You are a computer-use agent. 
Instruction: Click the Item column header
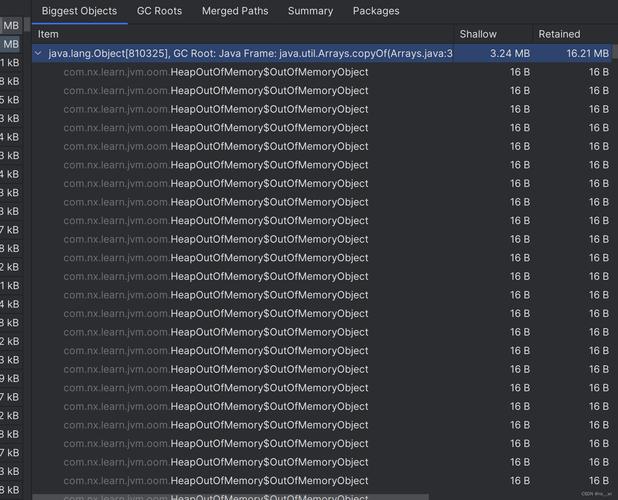[x=48, y=34]
